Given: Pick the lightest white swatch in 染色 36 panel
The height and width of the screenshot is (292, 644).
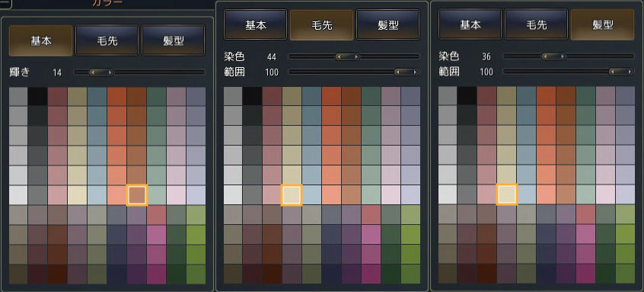Looking at the screenshot, I should pyautogui.click(x=448, y=194).
